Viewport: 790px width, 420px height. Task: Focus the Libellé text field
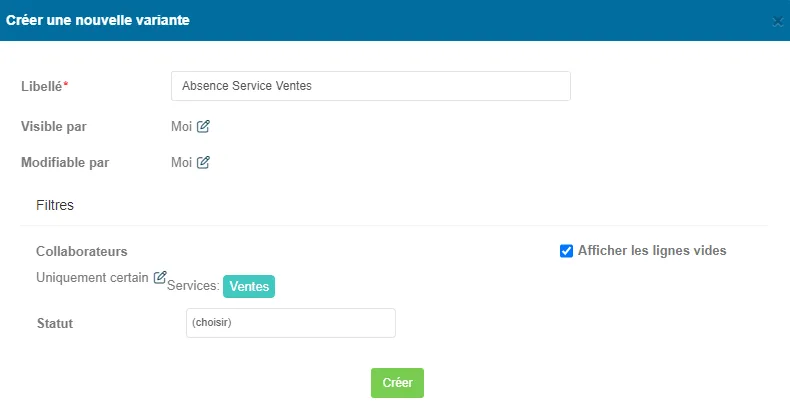tap(371, 86)
